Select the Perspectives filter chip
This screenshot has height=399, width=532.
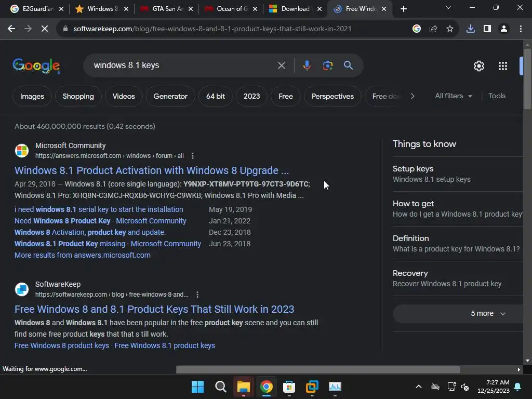click(x=332, y=96)
